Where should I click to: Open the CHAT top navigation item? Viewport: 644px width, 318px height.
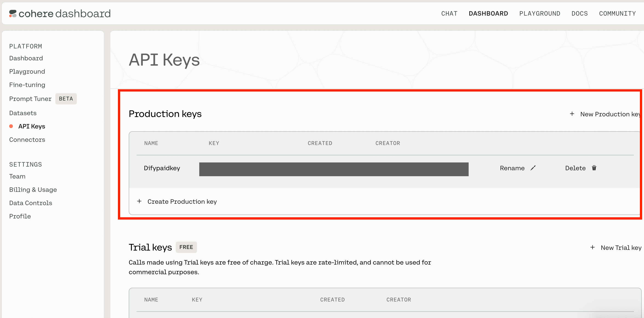449,14
